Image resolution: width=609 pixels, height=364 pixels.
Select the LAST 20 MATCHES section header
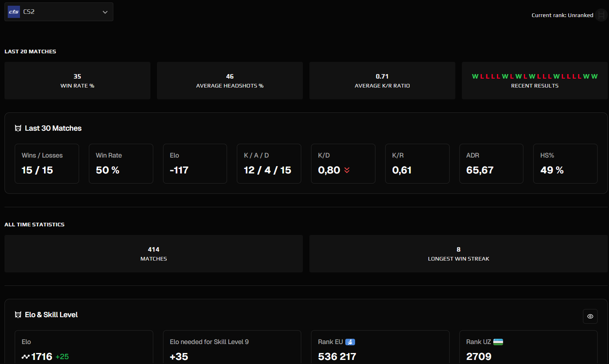(30, 51)
